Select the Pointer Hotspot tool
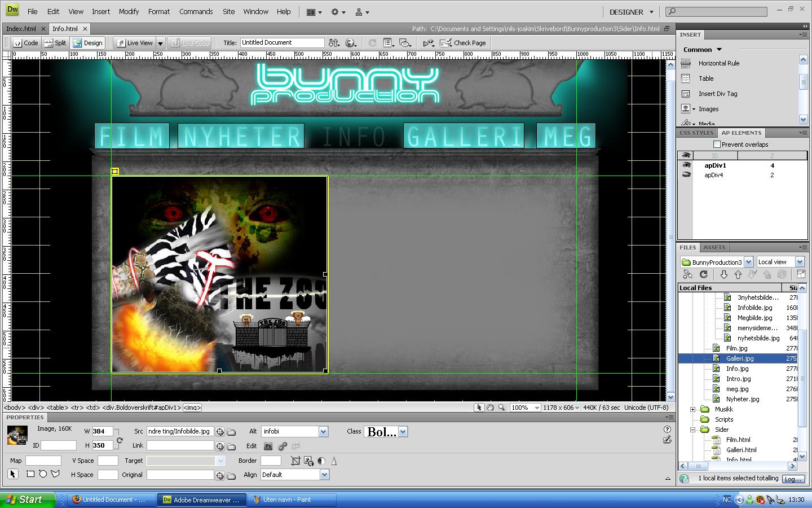The image size is (812, 508). click(x=13, y=474)
